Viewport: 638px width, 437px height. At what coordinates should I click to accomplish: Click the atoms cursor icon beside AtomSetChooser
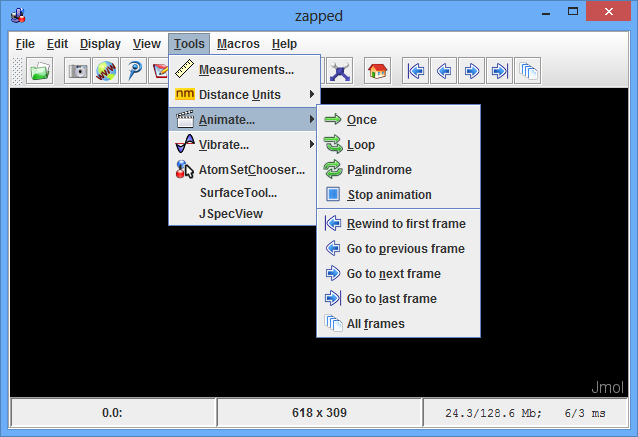185,169
